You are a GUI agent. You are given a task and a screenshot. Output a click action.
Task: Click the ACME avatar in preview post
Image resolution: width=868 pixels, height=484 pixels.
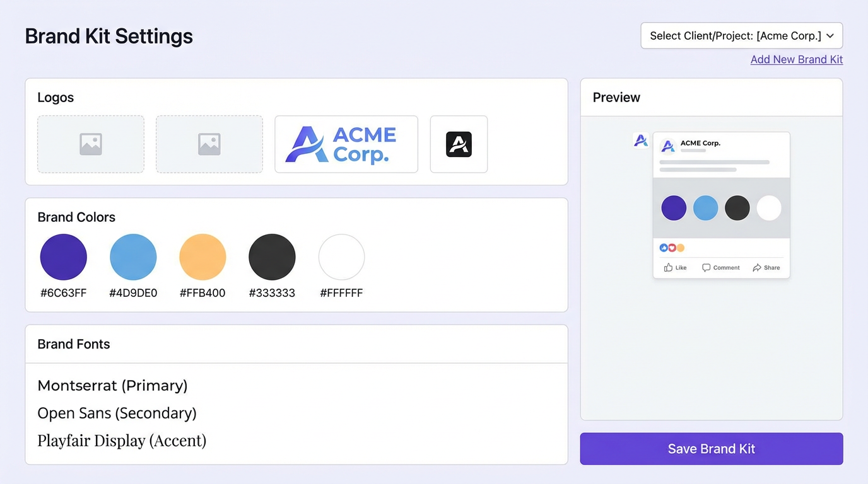click(x=667, y=147)
